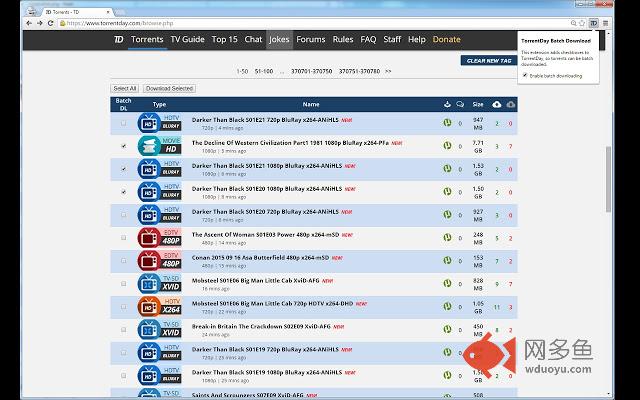Click the Movie HD category icon
This screenshot has width=640, height=400.
(160, 146)
